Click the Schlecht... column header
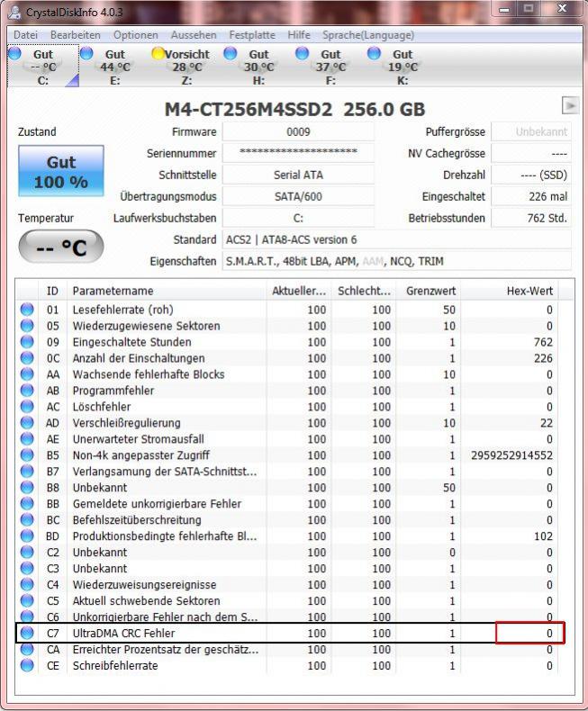 (x=364, y=291)
